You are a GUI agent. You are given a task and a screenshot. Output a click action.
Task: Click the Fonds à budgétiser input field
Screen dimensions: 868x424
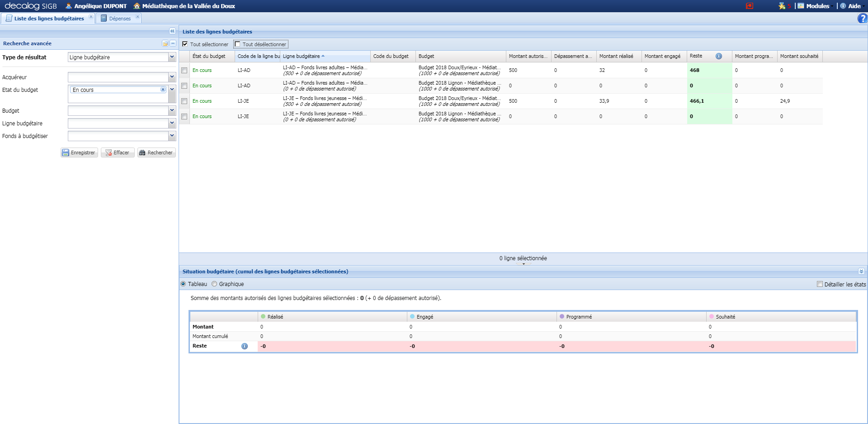pyautogui.click(x=118, y=136)
